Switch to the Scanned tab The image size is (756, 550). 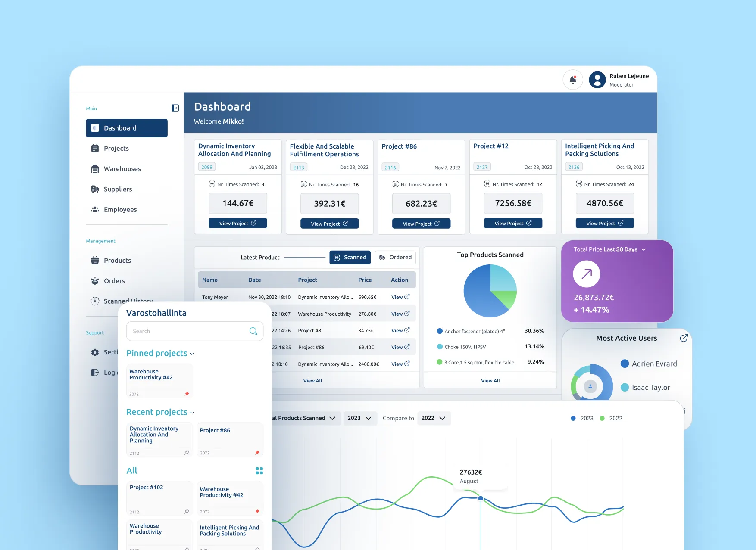click(350, 257)
